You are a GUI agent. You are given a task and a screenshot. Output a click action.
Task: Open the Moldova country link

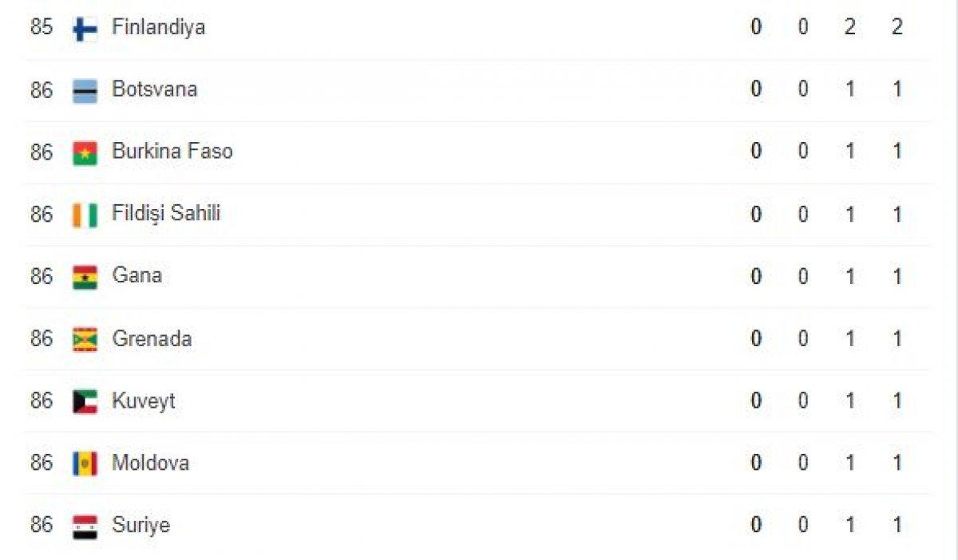pyautogui.click(x=150, y=463)
